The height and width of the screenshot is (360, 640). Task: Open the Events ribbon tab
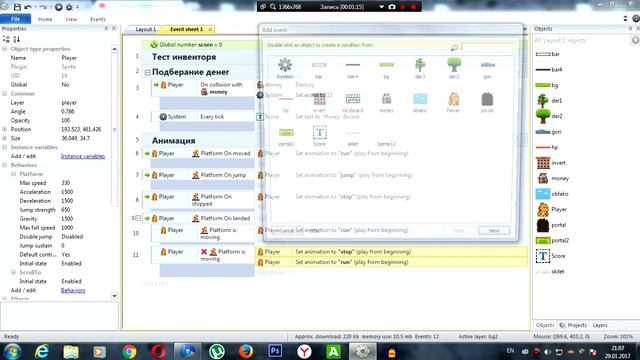click(x=98, y=19)
